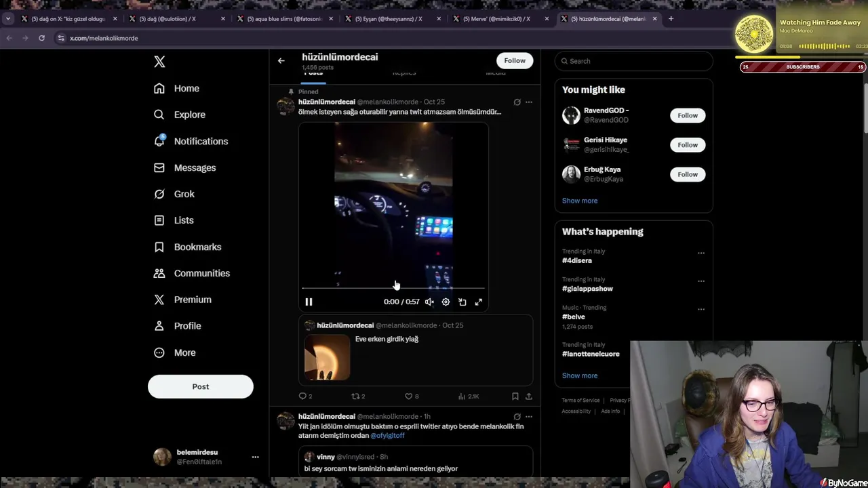Like the pinned post
868x488 pixels.
pos(411,396)
